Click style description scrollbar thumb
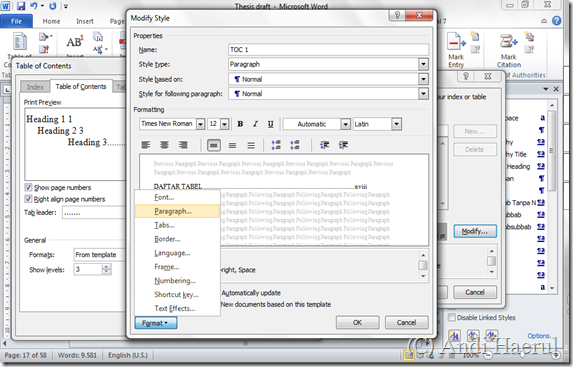573x367 pixels. point(422,265)
